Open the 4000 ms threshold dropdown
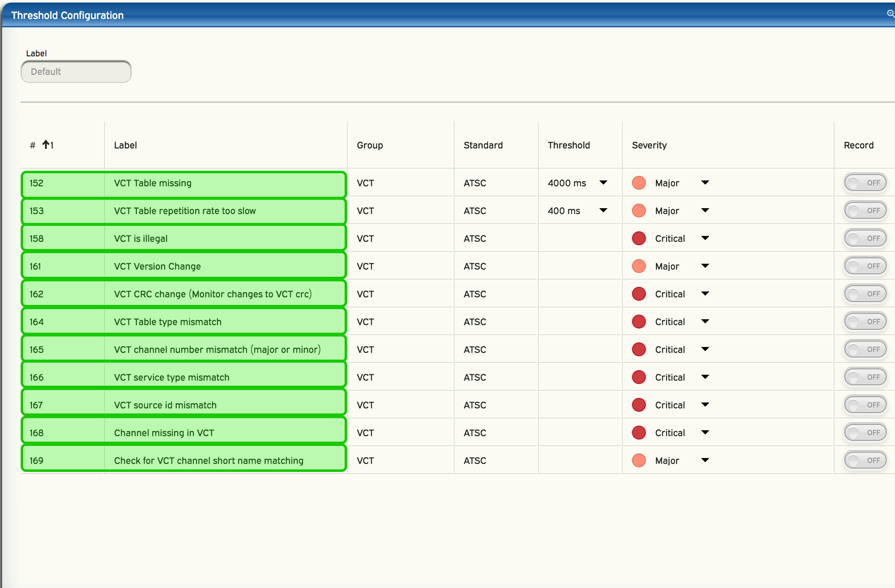Viewport: 895px width, 588px height. 603,183
